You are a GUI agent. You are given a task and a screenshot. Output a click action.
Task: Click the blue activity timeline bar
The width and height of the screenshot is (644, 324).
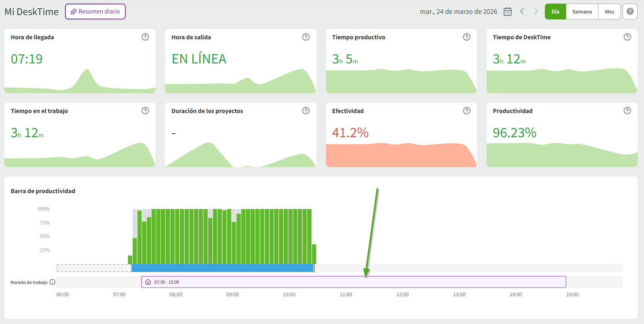click(x=222, y=268)
